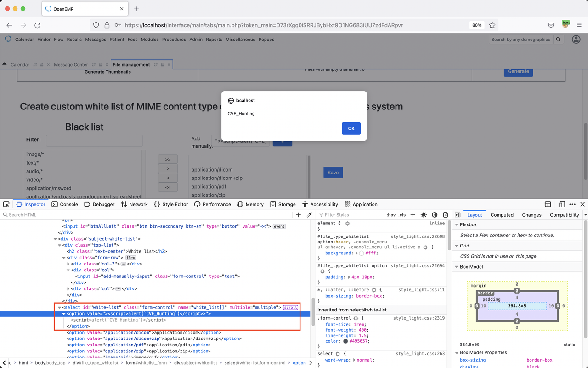Switch to the Network devtools tab
This screenshot has height=368, width=588.
[134, 204]
